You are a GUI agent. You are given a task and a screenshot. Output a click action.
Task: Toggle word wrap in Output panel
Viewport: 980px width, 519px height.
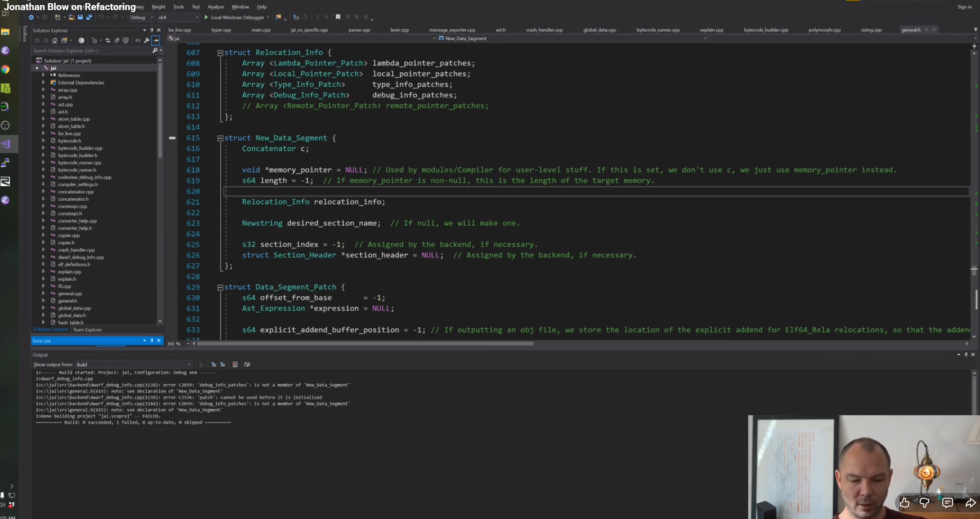click(247, 364)
